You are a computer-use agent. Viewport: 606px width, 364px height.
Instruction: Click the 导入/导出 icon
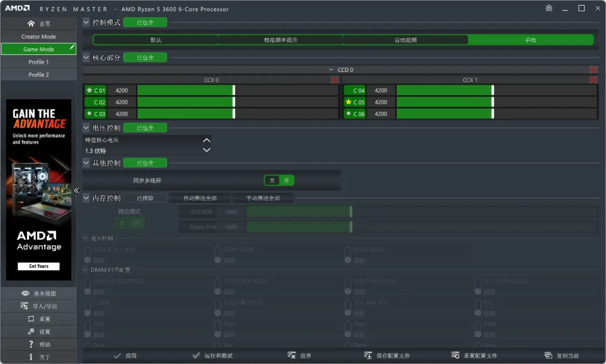tap(24, 306)
